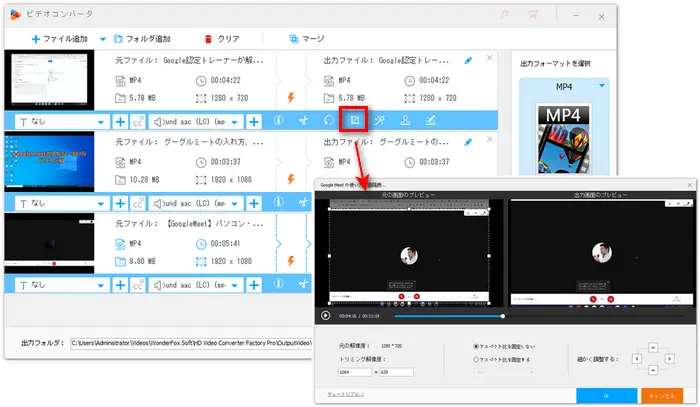Show media info for the first video

pyautogui.click(x=278, y=121)
